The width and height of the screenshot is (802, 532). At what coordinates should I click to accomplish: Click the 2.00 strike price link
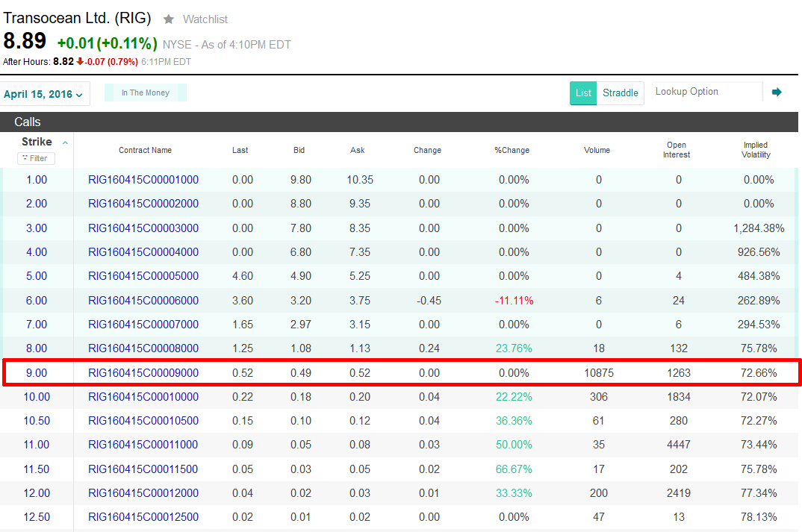[37, 204]
